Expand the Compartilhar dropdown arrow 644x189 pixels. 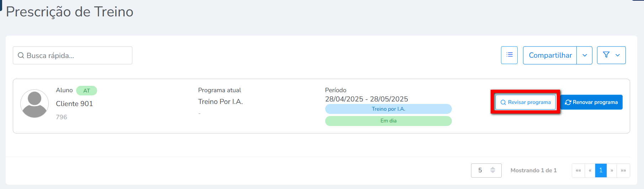pos(585,55)
